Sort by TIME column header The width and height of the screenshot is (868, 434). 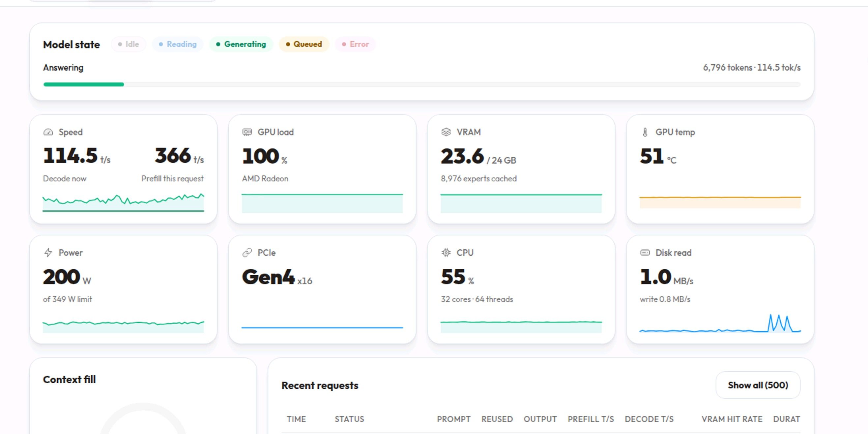[296, 419]
